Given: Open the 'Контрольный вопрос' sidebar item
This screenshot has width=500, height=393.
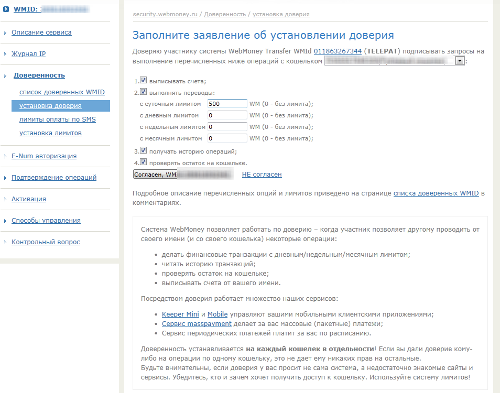Looking at the screenshot, I should (x=46, y=242).
